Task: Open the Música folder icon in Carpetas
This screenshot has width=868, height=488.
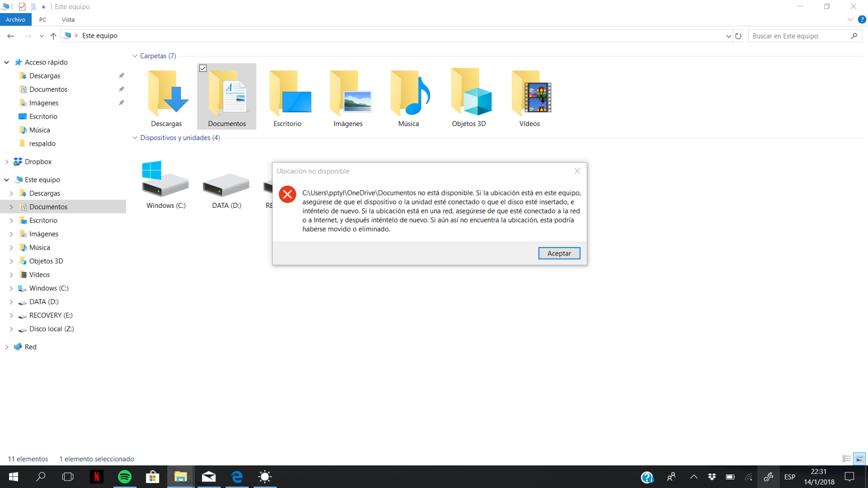Action: [x=408, y=97]
